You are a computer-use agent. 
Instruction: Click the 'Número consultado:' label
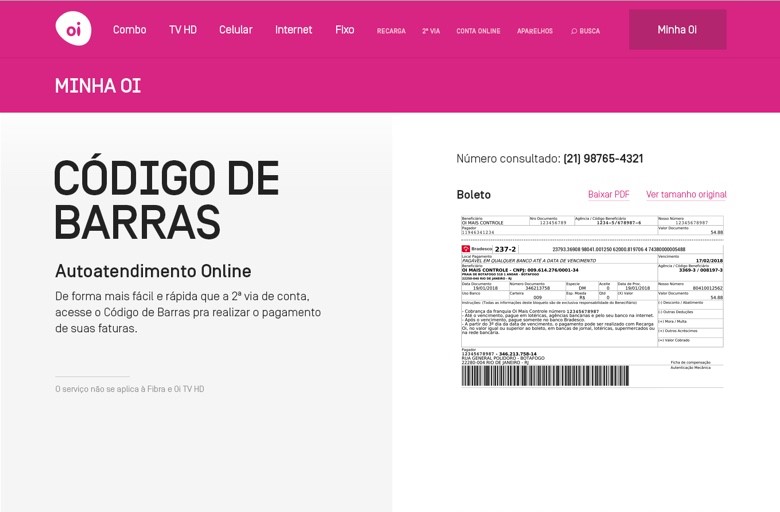[x=508, y=159]
